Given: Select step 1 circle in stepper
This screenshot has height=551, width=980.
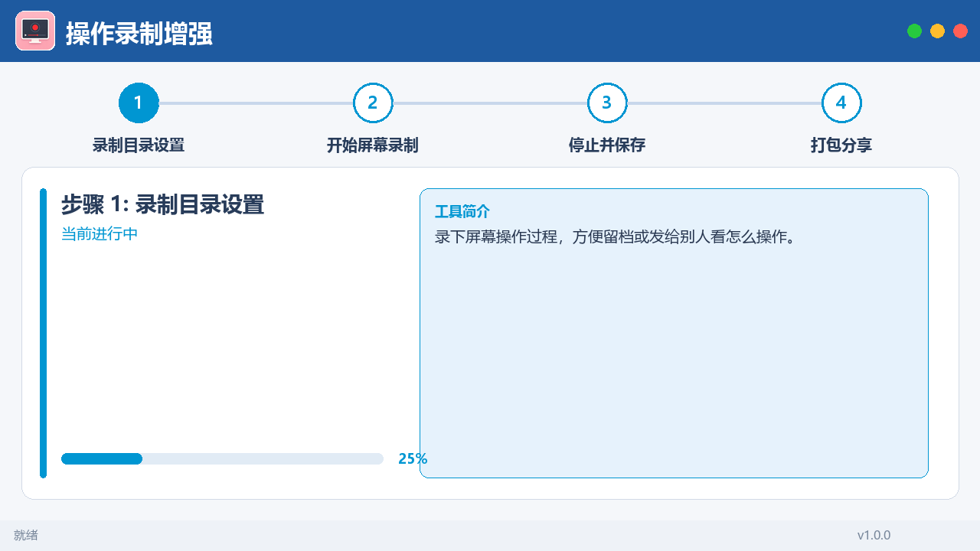Looking at the screenshot, I should (139, 103).
